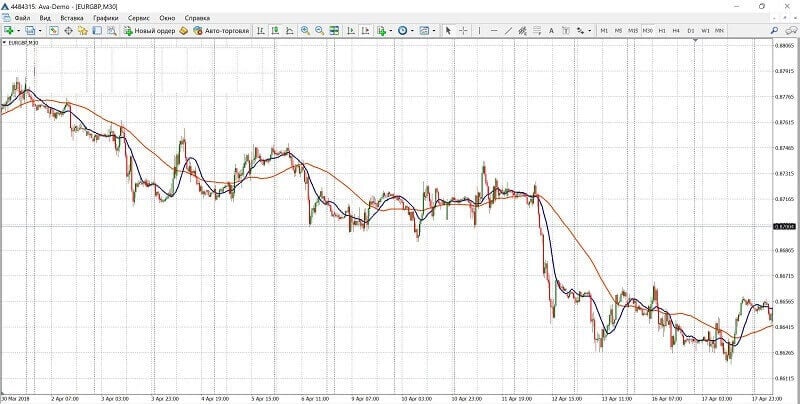Select the vertical line drawing tool
Screen dimensions: 800x404
[480, 31]
